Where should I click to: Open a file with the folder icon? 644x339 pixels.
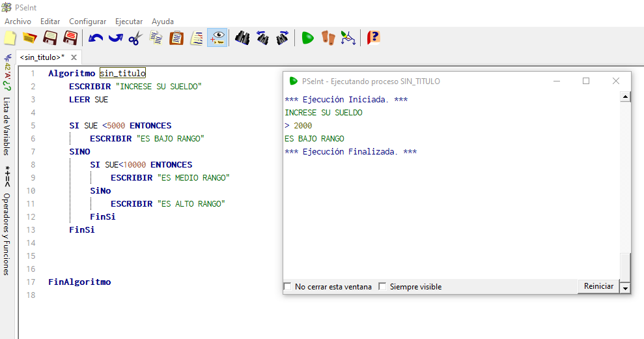click(x=29, y=38)
